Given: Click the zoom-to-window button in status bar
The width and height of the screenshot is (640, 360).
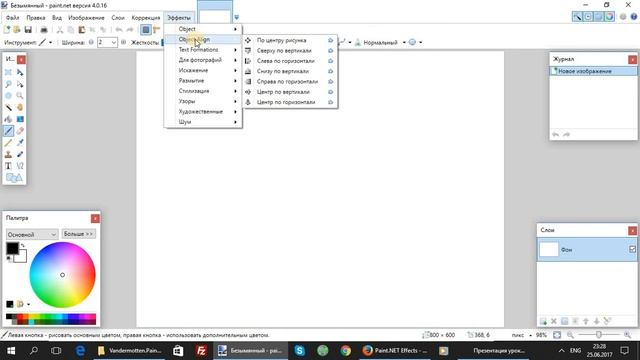Looking at the screenshot, I should pyautogui.click(x=557, y=335).
